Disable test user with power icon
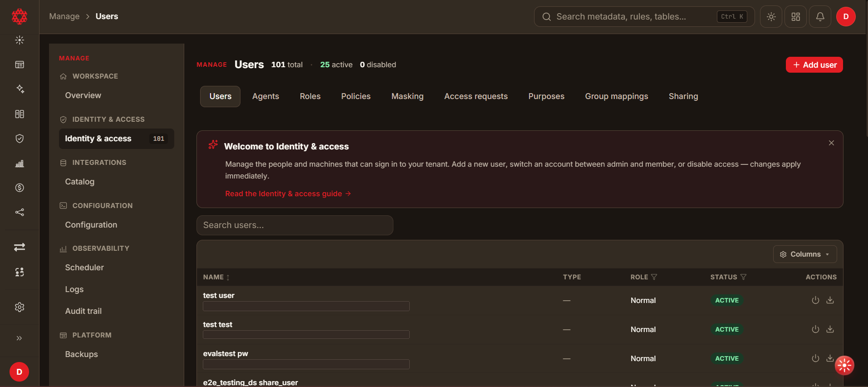Screen dimensions: 868x387 coord(815,300)
